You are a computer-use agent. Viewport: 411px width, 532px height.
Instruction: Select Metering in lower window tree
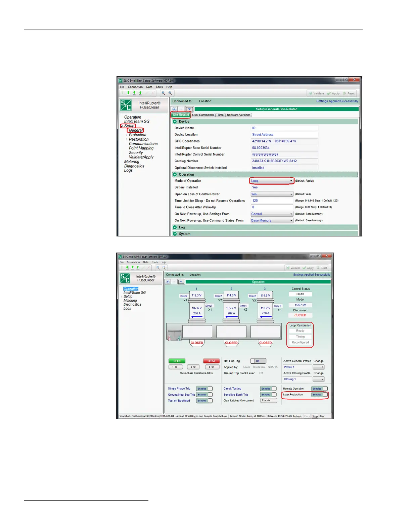130,301
